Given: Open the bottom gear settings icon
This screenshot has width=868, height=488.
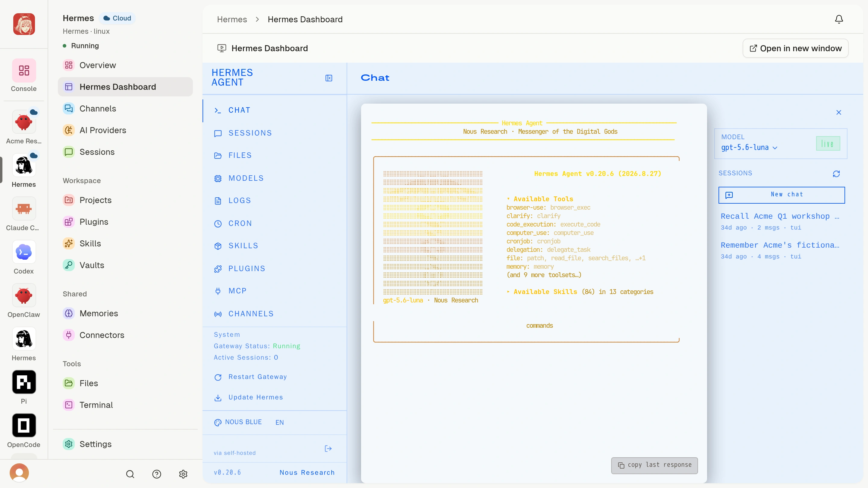Looking at the screenshot, I should click(183, 474).
